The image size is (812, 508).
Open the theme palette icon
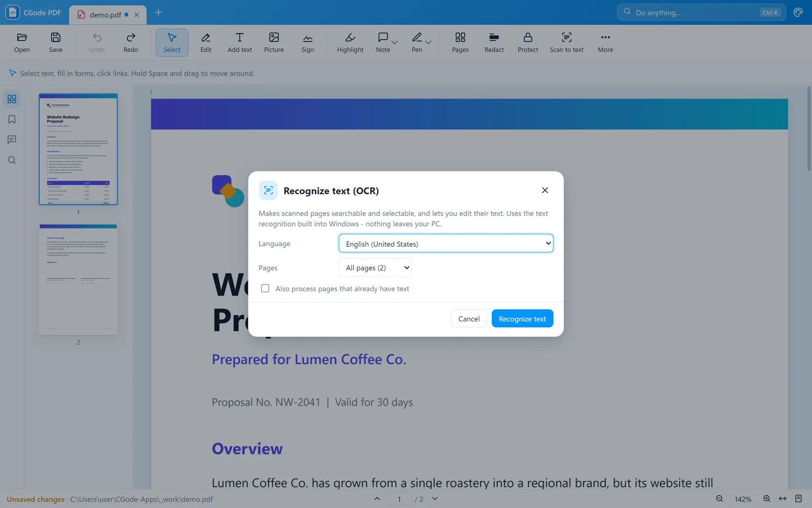pos(798,12)
